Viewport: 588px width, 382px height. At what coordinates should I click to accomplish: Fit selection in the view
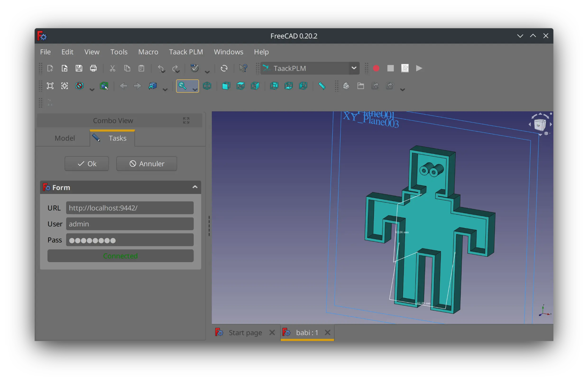coord(64,86)
